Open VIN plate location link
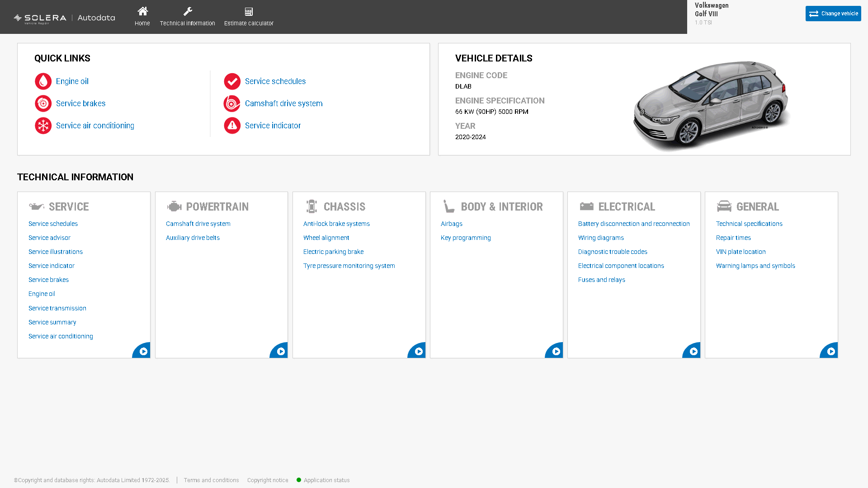 click(x=741, y=252)
